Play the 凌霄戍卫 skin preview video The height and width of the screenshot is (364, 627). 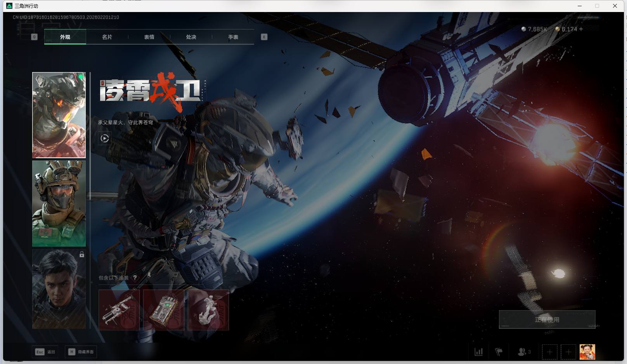click(x=105, y=138)
